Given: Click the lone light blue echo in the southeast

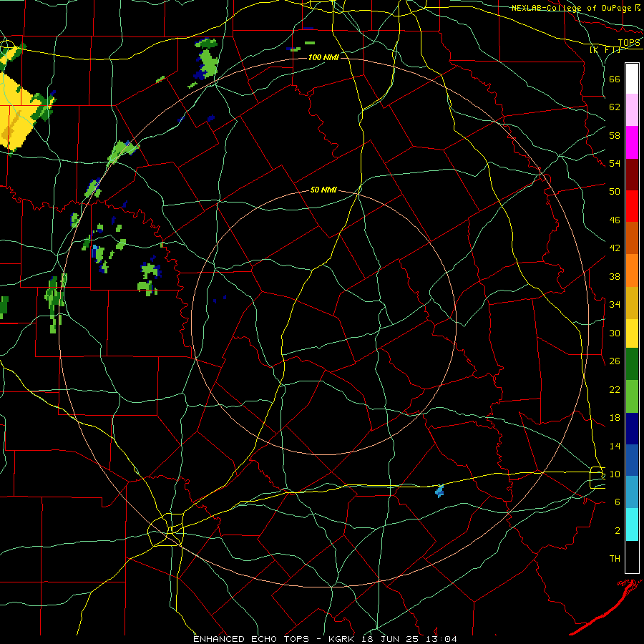Looking at the screenshot, I should (x=439, y=491).
